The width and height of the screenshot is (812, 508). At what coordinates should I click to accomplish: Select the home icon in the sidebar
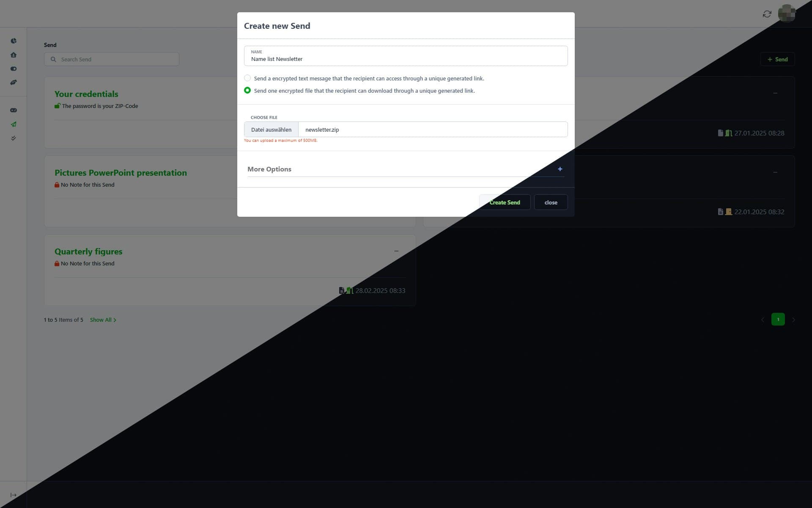pyautogui.click(x=14, y=55)
